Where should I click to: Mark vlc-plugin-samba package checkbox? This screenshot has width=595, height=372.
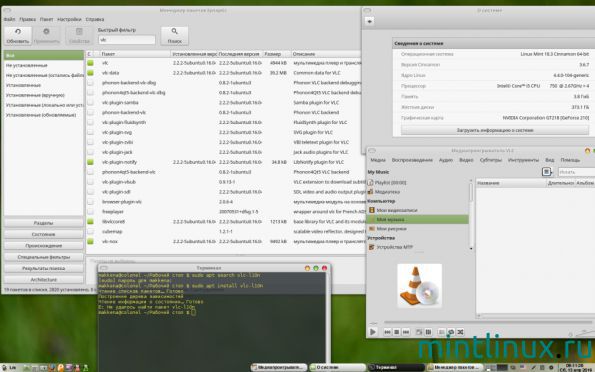(90, 102)
